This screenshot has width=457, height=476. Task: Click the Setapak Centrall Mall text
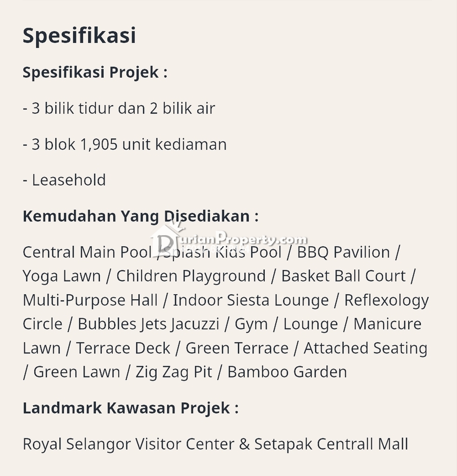[331, 444]
